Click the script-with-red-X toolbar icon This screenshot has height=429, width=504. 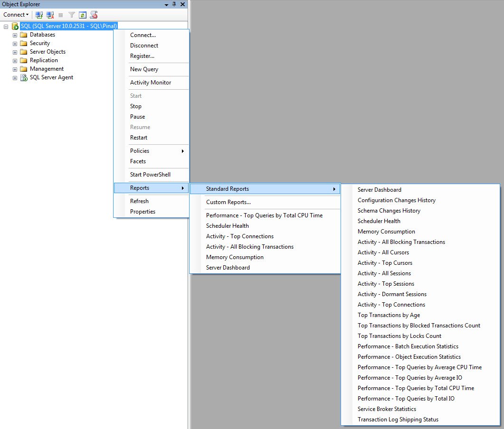[x=94, y=15]
